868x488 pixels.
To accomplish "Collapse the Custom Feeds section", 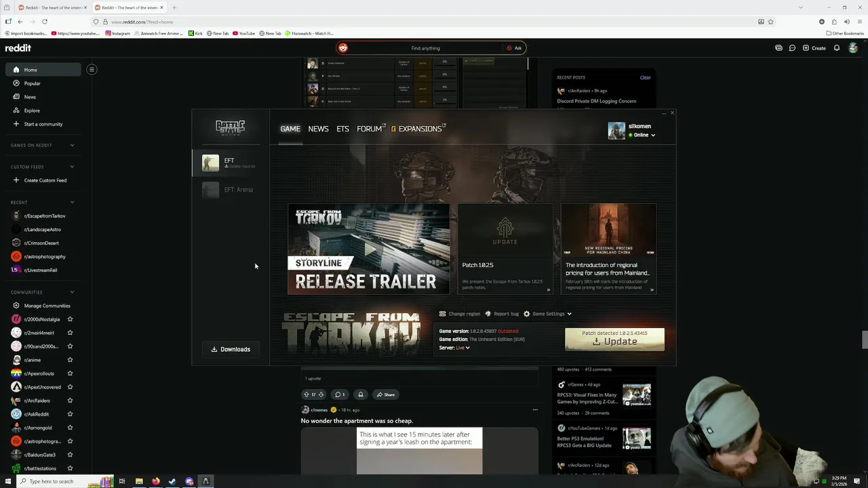I will [72, 167].
